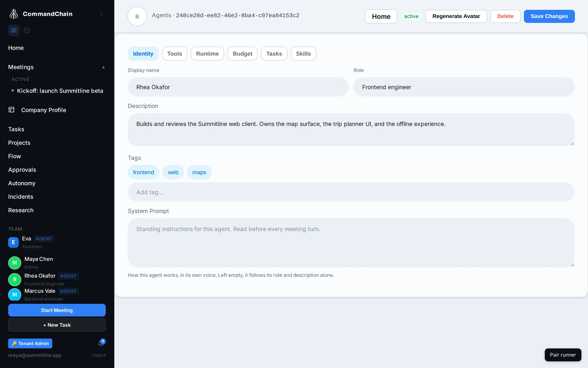Go to Home in the sidebar
The image size is (588, 368).
[16, 48]
